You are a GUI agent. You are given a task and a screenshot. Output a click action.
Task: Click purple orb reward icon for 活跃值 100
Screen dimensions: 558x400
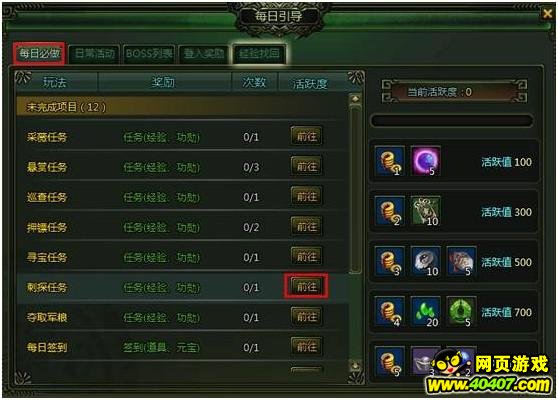[426, 160]
